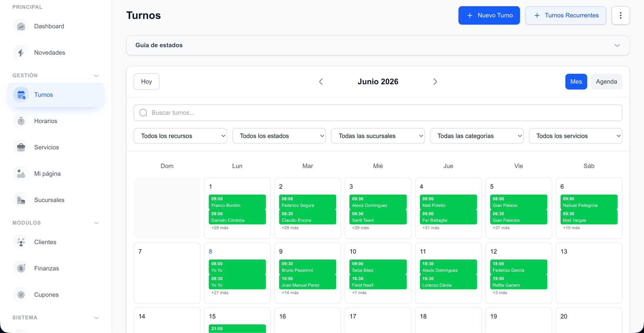Open the Dashboard icon in sidebar
Viewport: 644px width, 333px height.
21,26
